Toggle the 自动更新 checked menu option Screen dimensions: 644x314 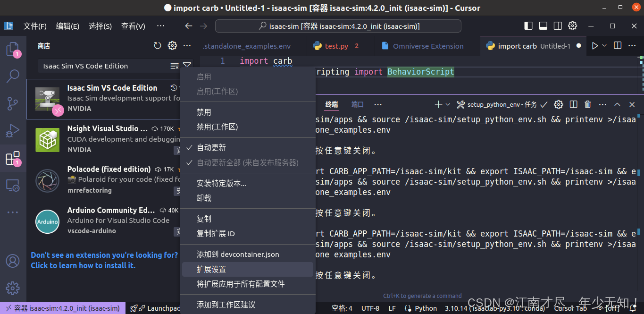pos(248,148)
